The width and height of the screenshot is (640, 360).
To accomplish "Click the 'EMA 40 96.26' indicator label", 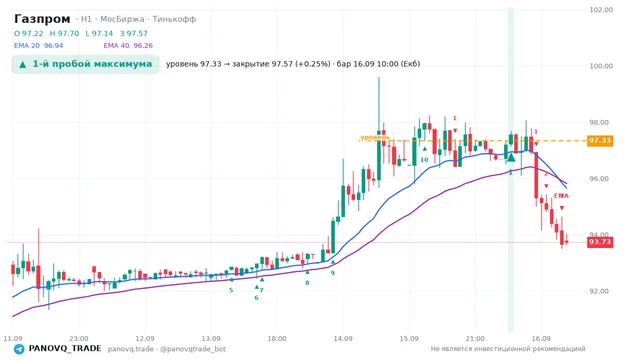I will pos(128,45).
